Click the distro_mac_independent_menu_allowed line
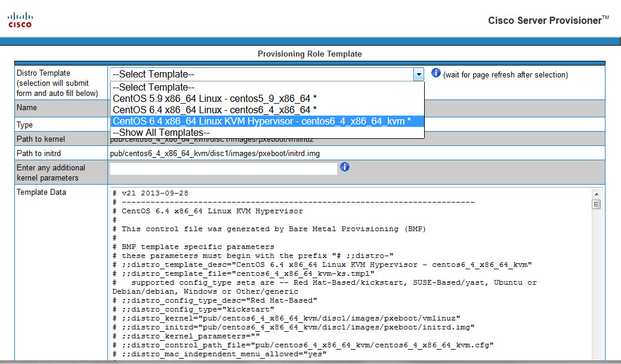The height and width of the screenshot is (364, 621). pos(220,354)
